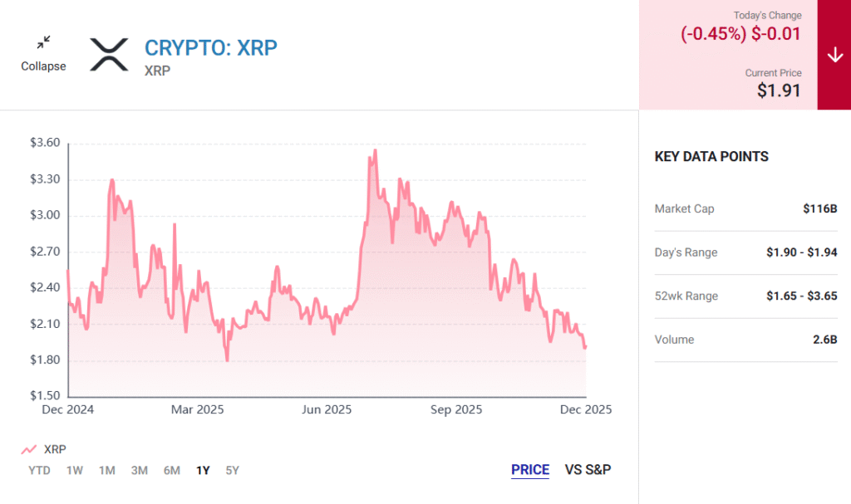
Task: Switch chart to 3M range
Action: pyautogui.click(x=139, y=471)
